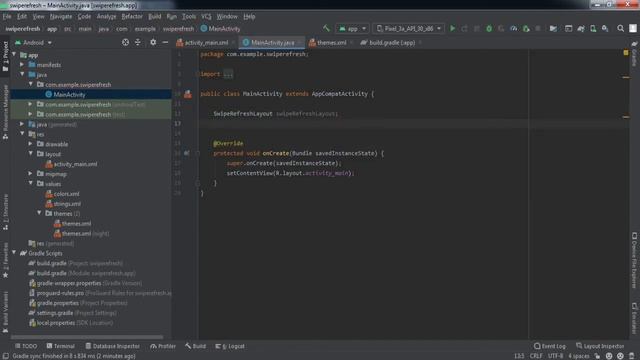Open Device File Explorer sidebar tab

tap(634, 260)
